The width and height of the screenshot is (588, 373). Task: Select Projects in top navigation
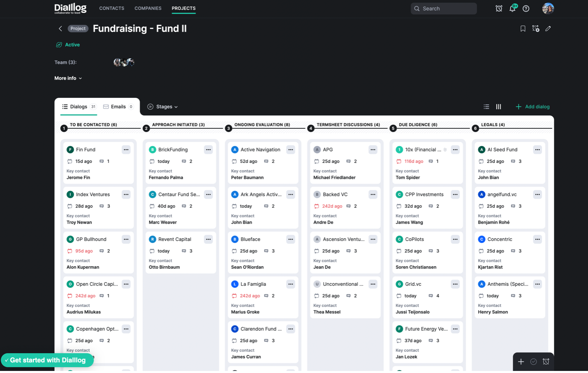(x=183, y=8)
